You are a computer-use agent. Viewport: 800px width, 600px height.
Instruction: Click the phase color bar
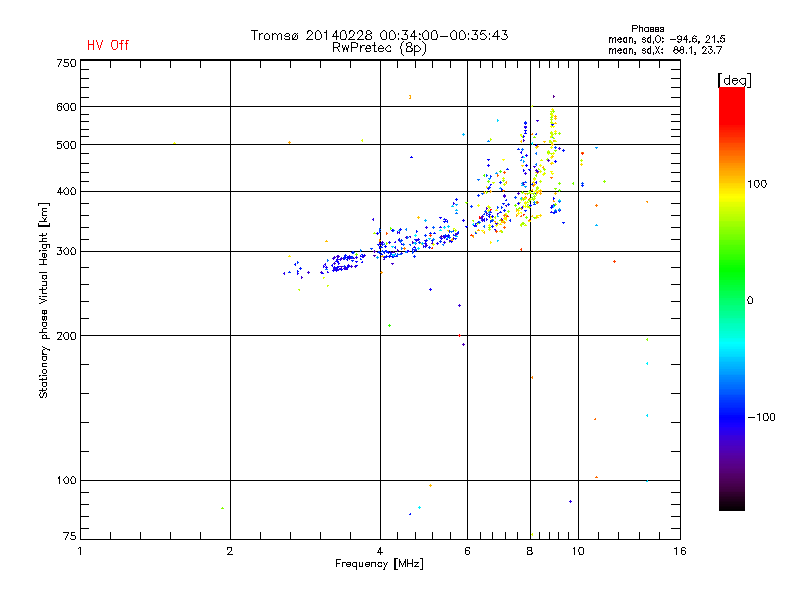point(732,299)
